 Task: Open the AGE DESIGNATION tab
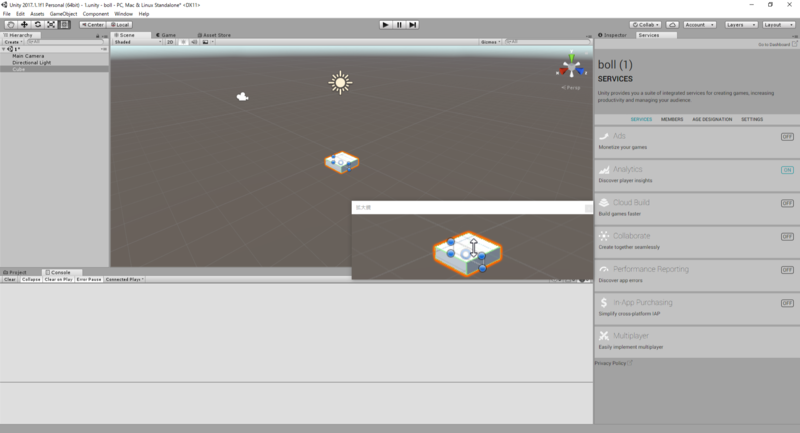pos(712,119)
